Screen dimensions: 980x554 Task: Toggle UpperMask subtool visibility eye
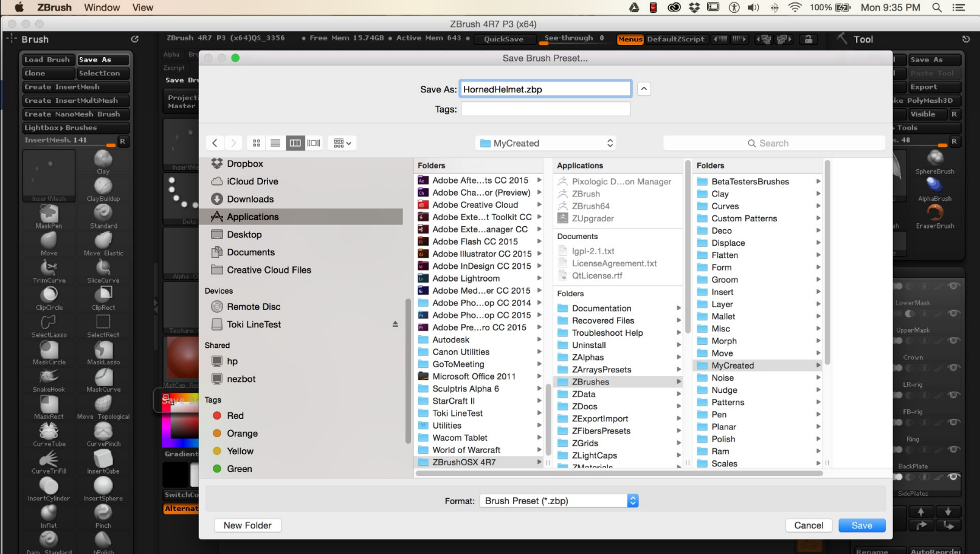pos(954,313)
